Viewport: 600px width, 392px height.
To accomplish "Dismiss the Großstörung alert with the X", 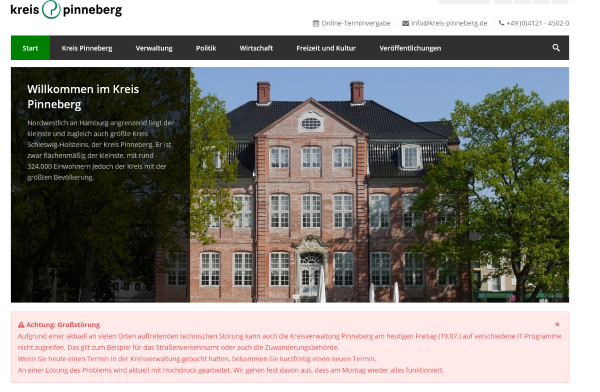I will pyautogui.click(x=557, y=324).
